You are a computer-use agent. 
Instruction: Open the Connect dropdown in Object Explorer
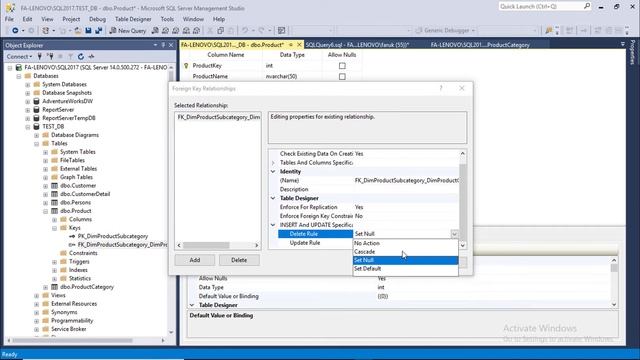click(19, 56)
